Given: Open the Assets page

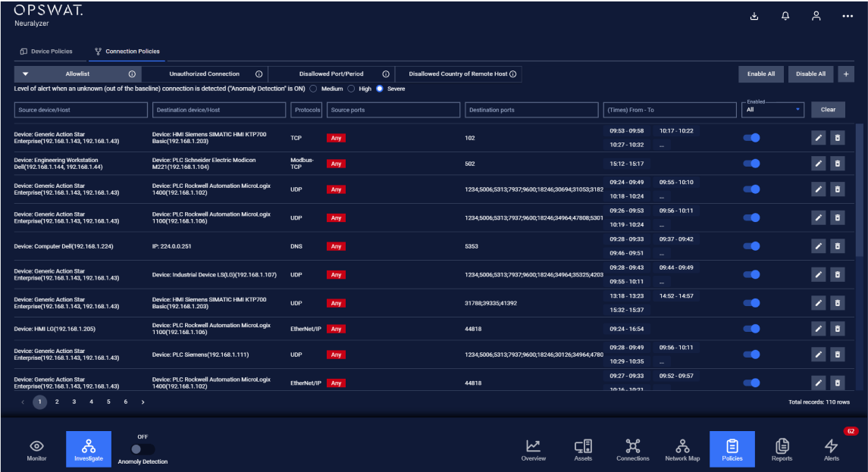Looking at the screenshot, I should [x=583, y=450].
